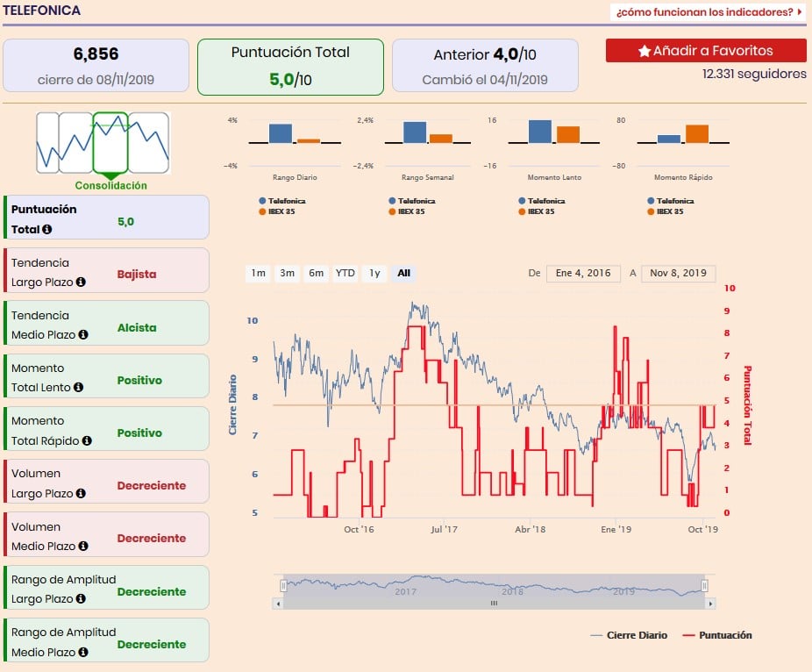
Task: Toggle IBEX 35 series in Momento Lento legend
Action: click(x=537, y=211)
